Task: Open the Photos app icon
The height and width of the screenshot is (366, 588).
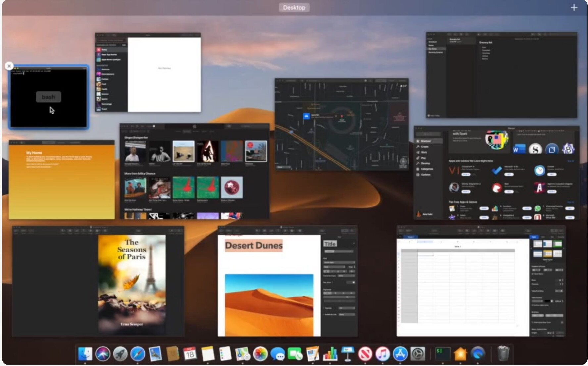Action: pyautogui.click(x=260, y=354)
